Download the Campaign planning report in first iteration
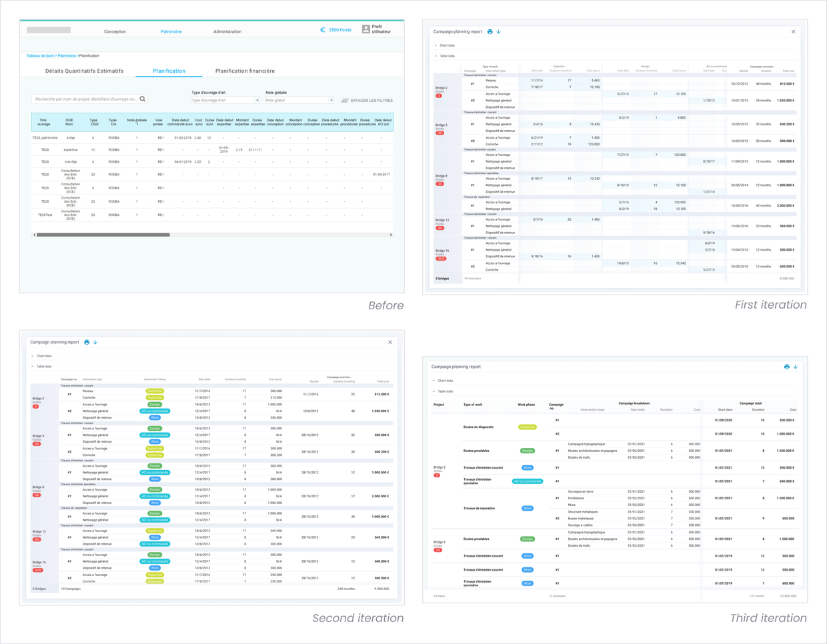The width and height of the screenshot is (827, 644). click(500, 32)
